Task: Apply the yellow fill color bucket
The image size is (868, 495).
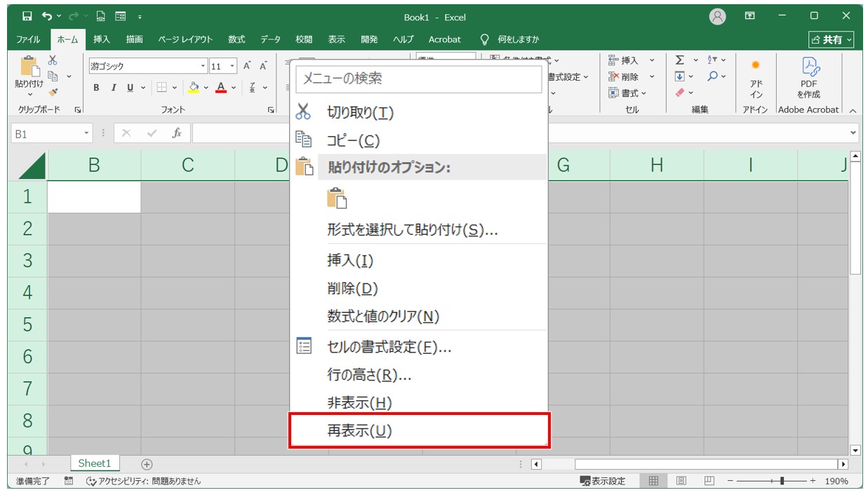Action: point(194,88)
